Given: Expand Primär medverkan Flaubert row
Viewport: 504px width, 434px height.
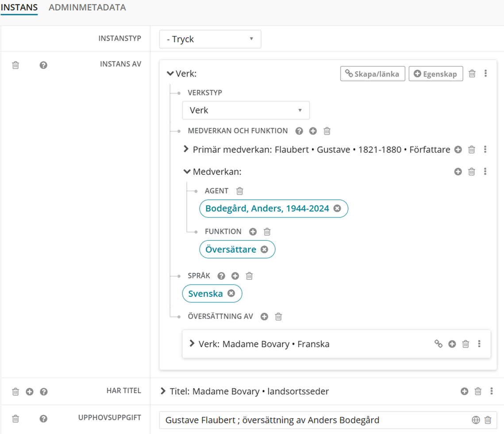Looking at the screenshot, I should point(186,150).
